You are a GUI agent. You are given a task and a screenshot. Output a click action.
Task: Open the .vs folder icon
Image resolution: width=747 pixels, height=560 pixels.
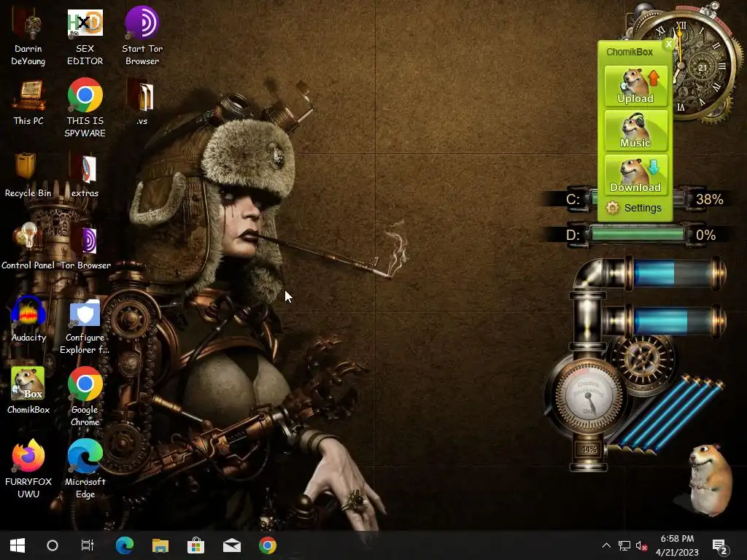(142, 103)
